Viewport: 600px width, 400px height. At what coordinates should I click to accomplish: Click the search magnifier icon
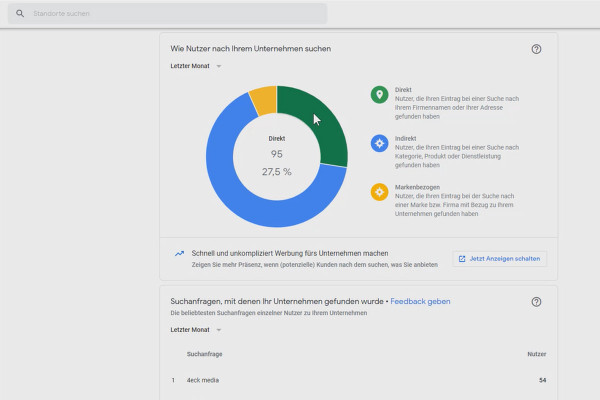20,14
